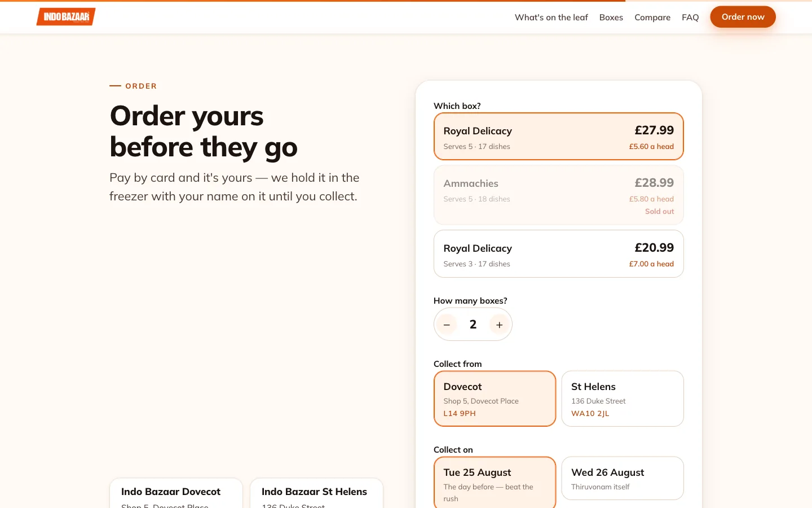The image size is (812, 508).
Task: Increase box quantity with plus button
Action: (499, 325)
